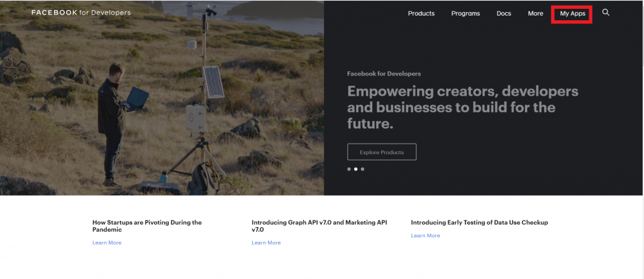Select the middle carousel dot indicator
644x279 pixels.
coord(356,169)
